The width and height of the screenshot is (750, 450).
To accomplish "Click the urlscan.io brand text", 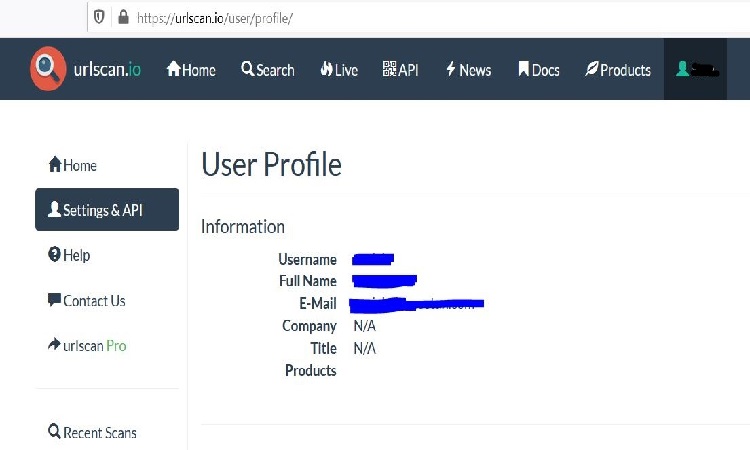I will pyautogui.click(x=107, y=69).
